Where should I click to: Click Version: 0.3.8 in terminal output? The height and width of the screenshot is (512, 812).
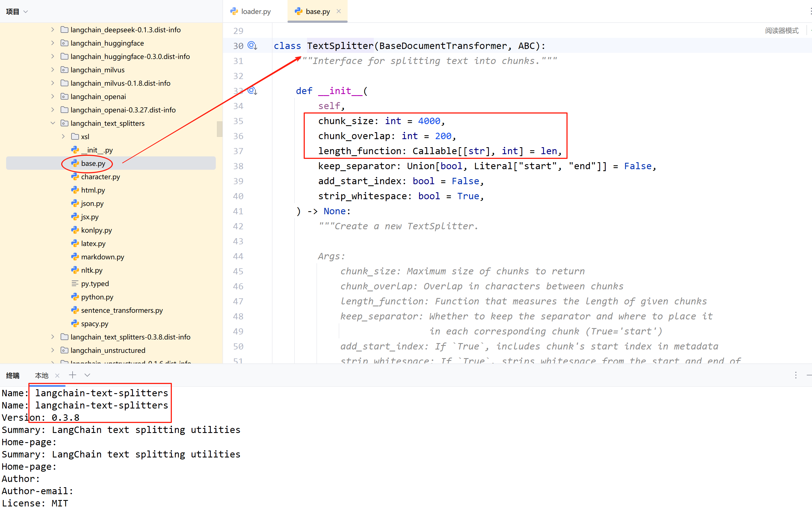click(41, 417)
